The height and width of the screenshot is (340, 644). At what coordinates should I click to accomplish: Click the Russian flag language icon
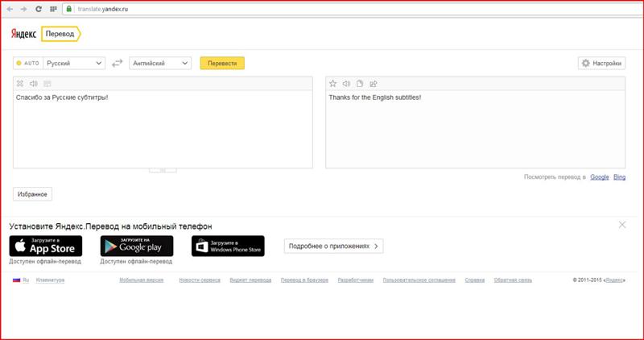click(x=16, y=280)
